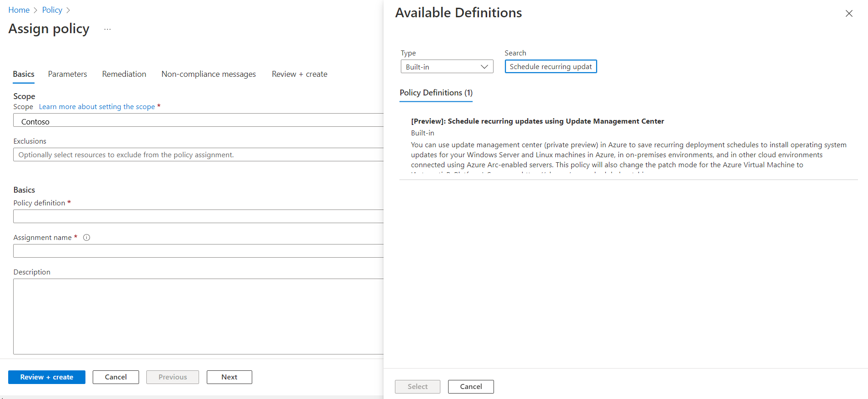
Task: Click inside the Description text area
Action: pyautogui.click(x=198, y=316)
